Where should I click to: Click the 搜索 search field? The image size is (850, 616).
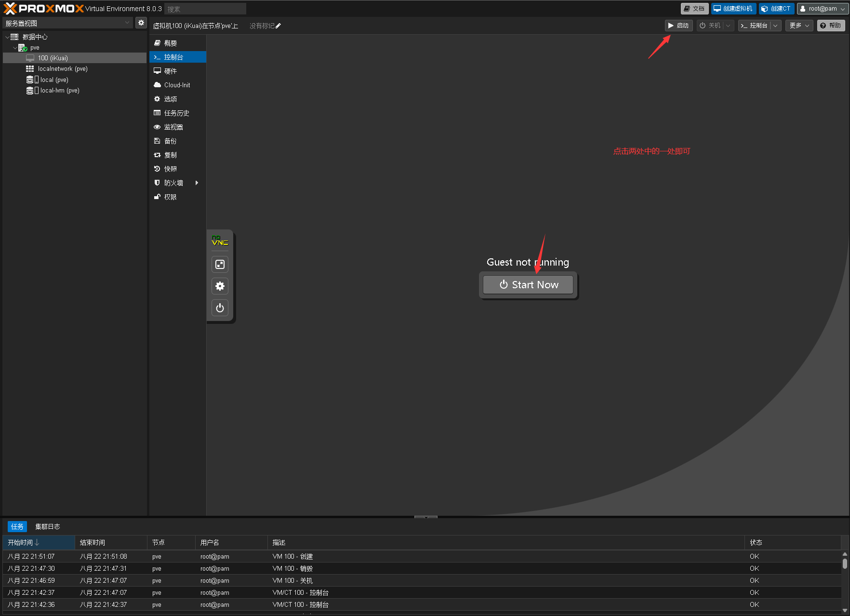coord(205,9)
